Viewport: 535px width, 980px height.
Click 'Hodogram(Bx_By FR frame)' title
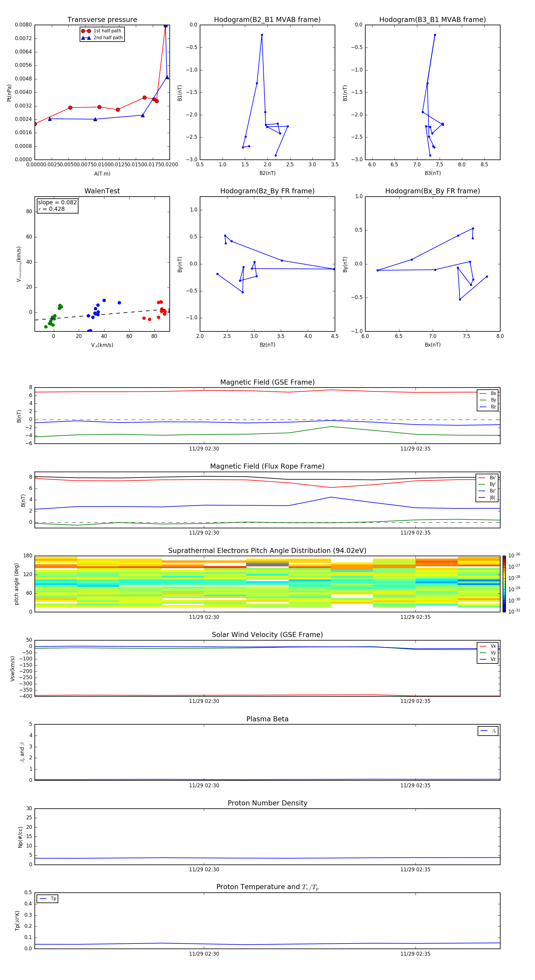432,191
